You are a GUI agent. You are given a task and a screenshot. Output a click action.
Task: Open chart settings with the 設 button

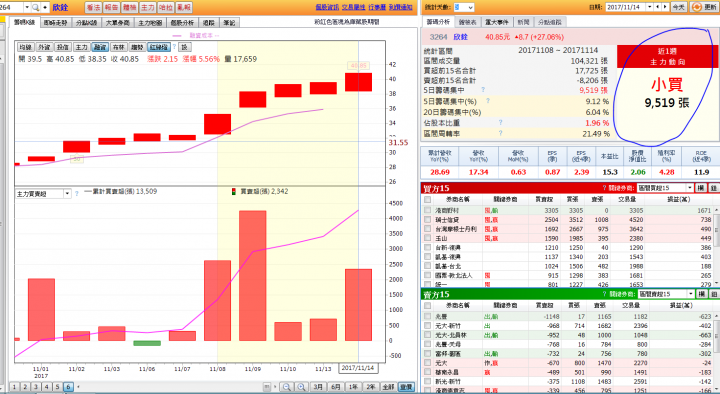click(185, 47)
